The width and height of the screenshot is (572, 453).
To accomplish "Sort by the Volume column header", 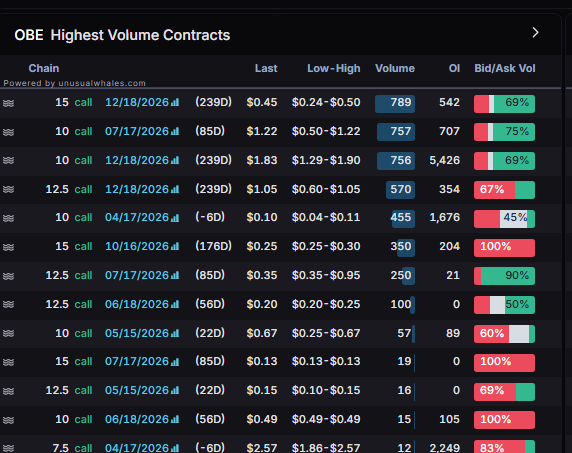I will coord(395,68).
